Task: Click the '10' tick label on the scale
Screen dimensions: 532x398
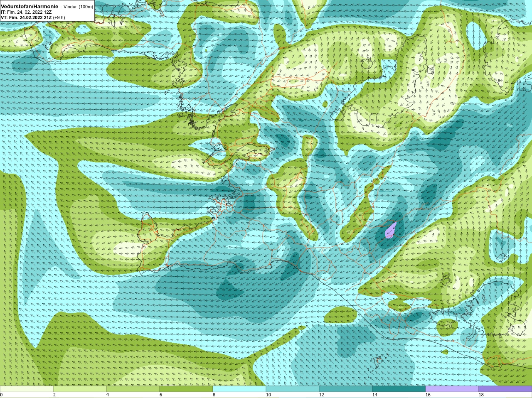Action: coord(268,395)
